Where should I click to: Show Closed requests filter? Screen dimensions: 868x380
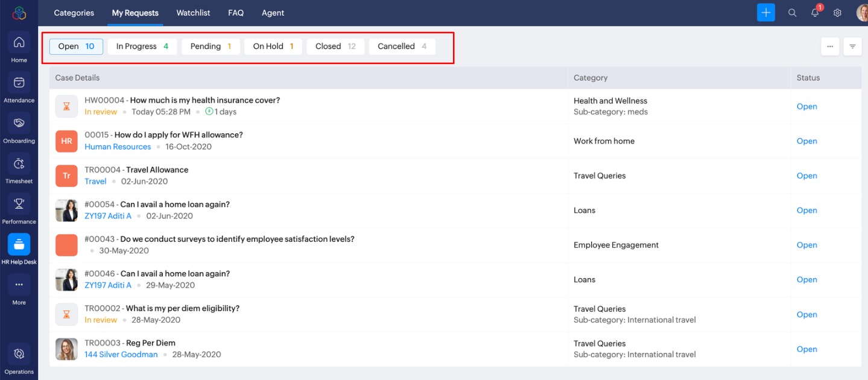tap(335, 46)
